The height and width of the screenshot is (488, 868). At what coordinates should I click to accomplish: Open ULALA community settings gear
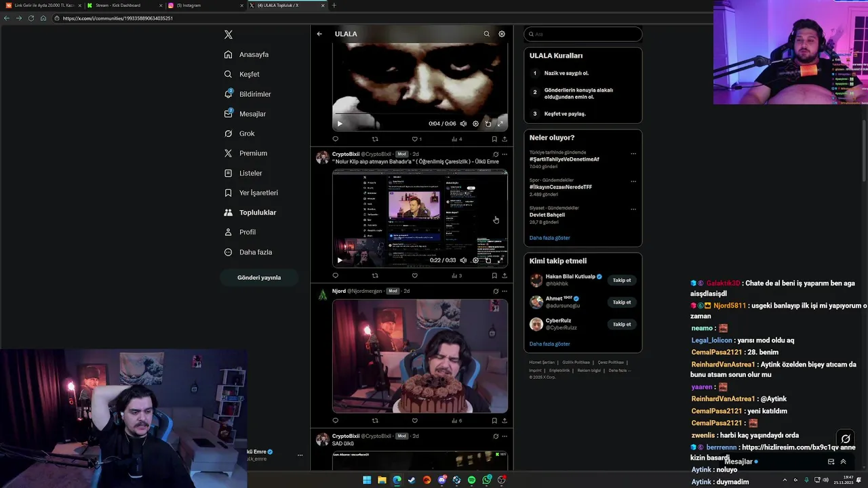(502, 34)
